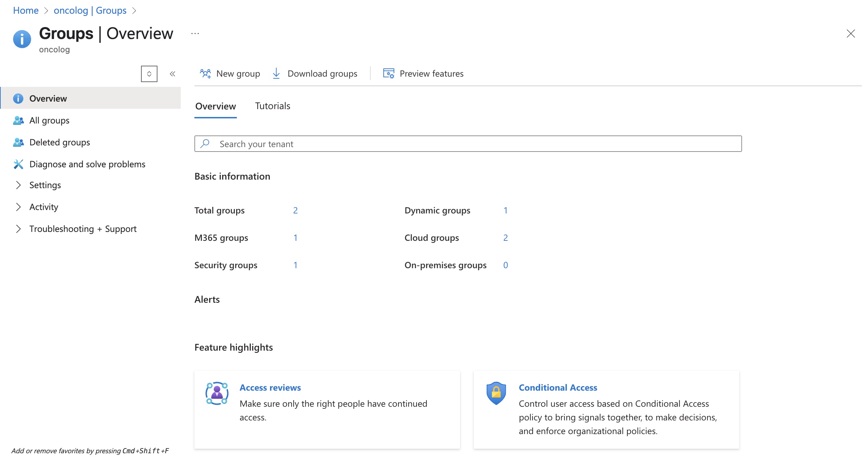Click Diagnose and solve problems wrench icon
The height and width of the screenshot is (457, 868).
tap(18, 164)
